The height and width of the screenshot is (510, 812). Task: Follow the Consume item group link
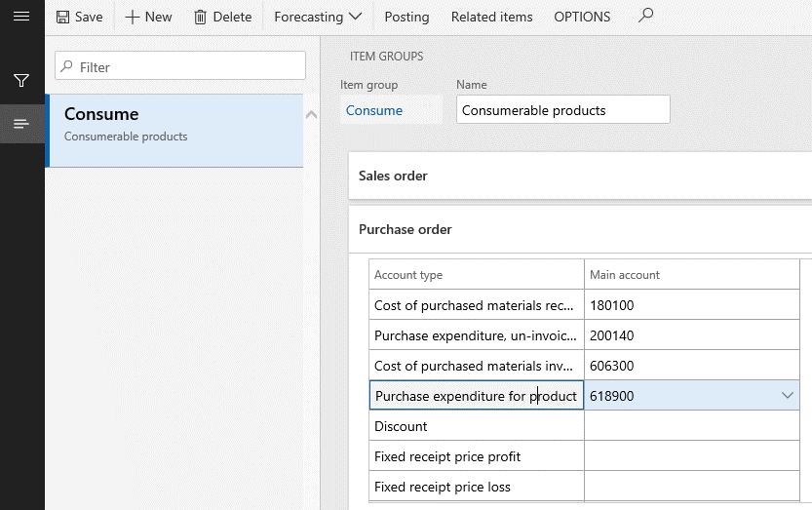point(374,110)
